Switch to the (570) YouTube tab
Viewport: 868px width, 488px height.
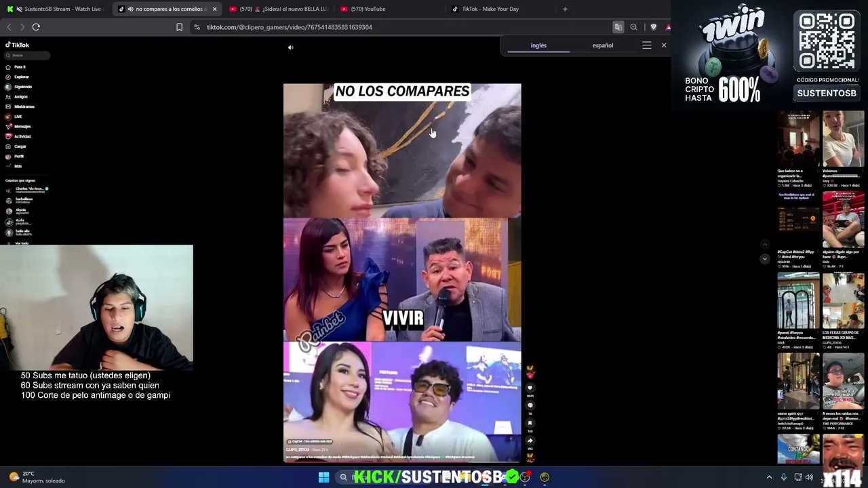click(389, 9)
